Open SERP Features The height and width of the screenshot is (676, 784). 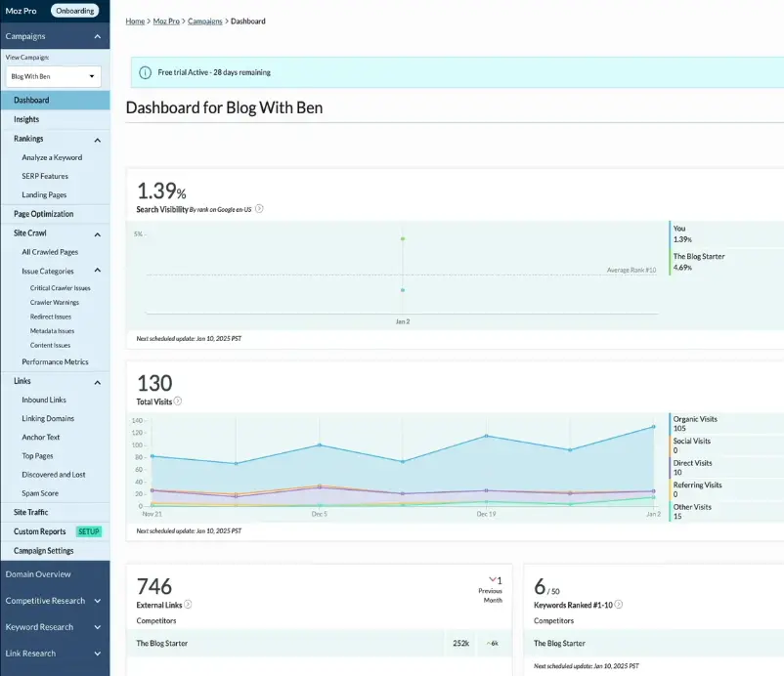pyautogui.click(x=45, y=176)
